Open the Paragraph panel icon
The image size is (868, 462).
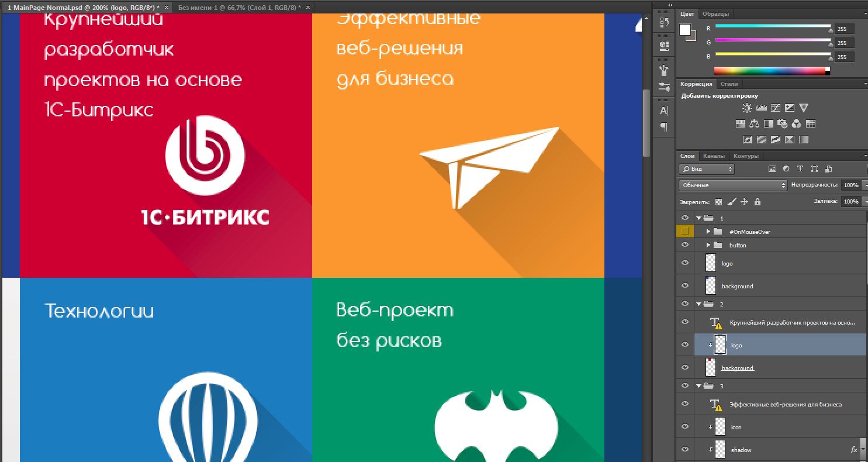[664, 126]
